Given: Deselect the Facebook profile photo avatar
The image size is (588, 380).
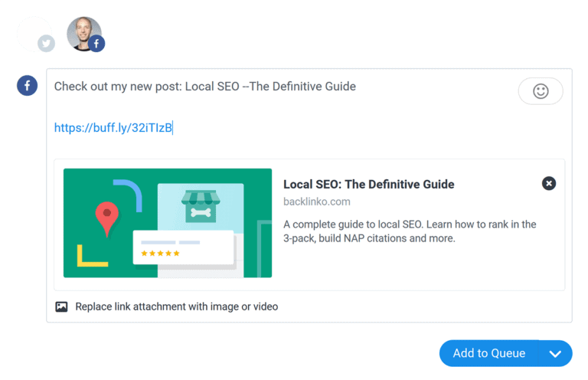Looking at the screenshot, I should click(83, 32).
